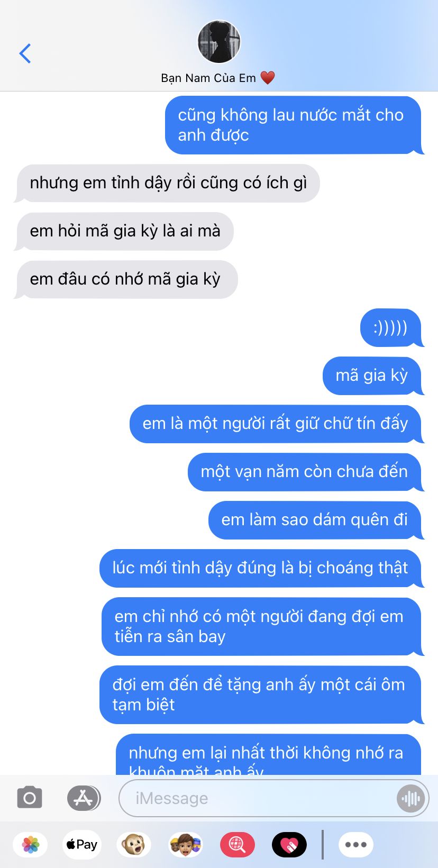Tap the ":)))))" message bubble

[x=391, y=328]
